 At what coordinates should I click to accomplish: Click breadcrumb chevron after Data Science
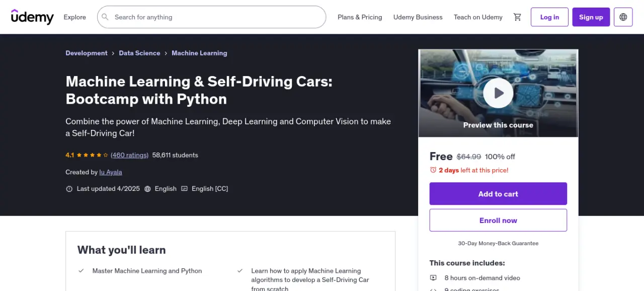coord(166,53)
